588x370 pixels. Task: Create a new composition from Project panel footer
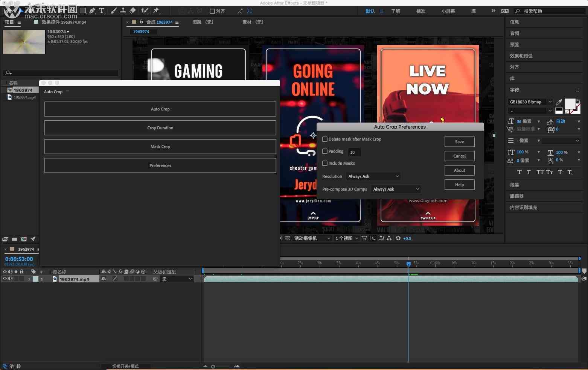point(24,239)
